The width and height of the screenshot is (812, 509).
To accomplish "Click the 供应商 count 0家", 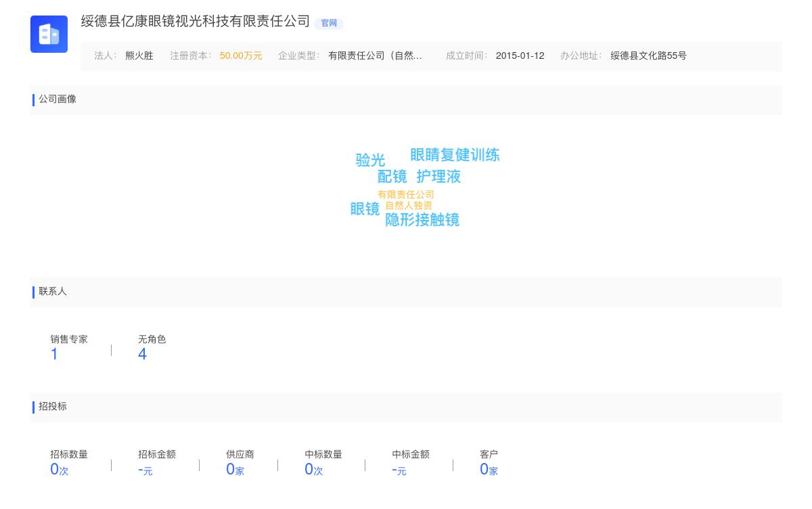I will [x=234, y=470].
